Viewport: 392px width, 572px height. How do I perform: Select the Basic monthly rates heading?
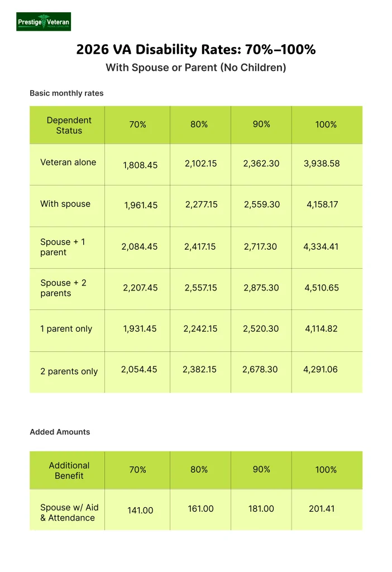[x=66, y=93]
